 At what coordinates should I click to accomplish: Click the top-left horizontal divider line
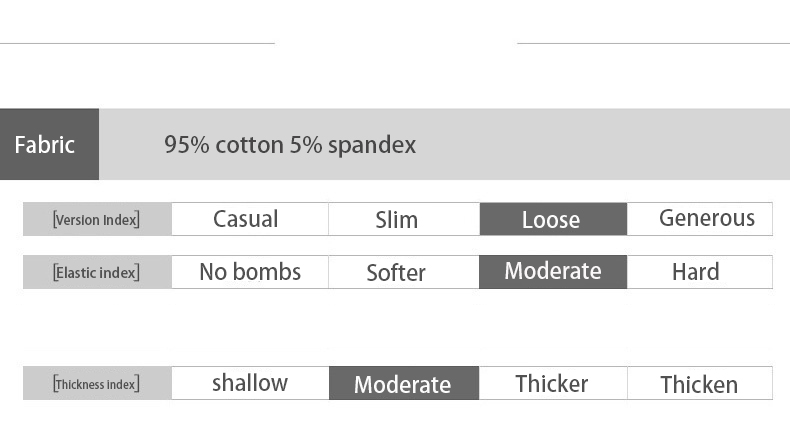point(137,43)
